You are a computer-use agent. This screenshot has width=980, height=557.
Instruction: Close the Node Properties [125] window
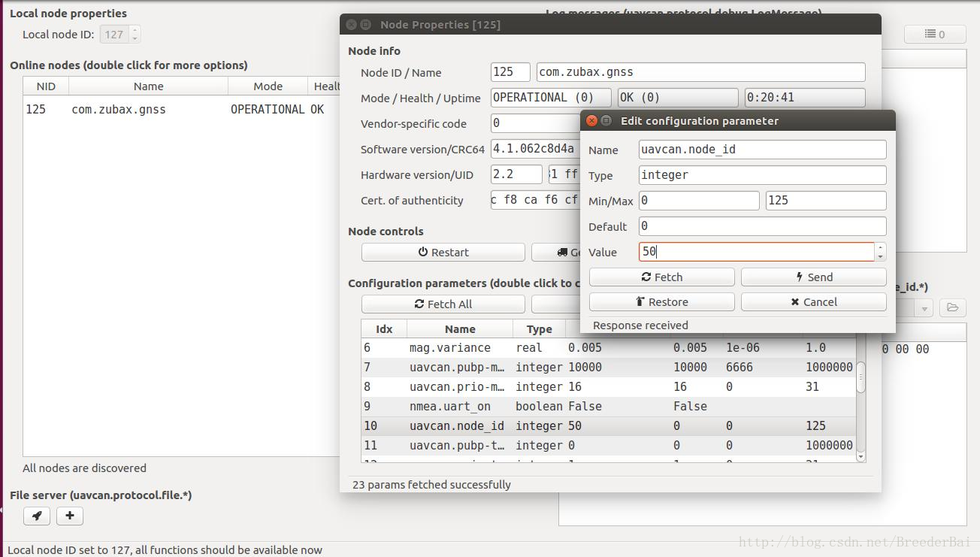point(351,24)
